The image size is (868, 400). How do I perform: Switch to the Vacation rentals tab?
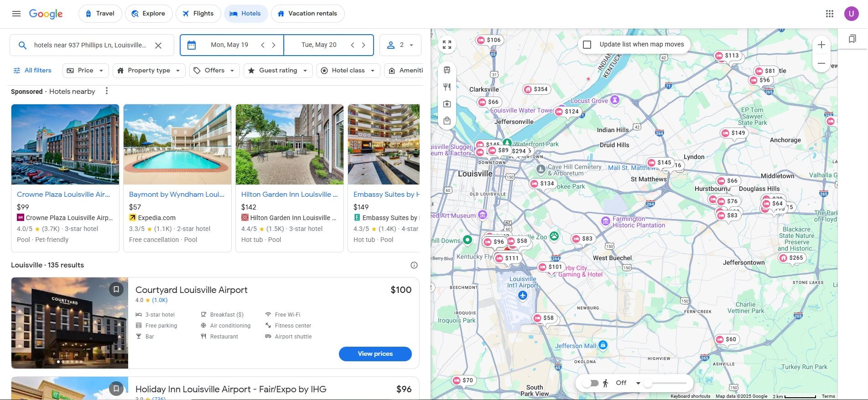tap(307, 14)
